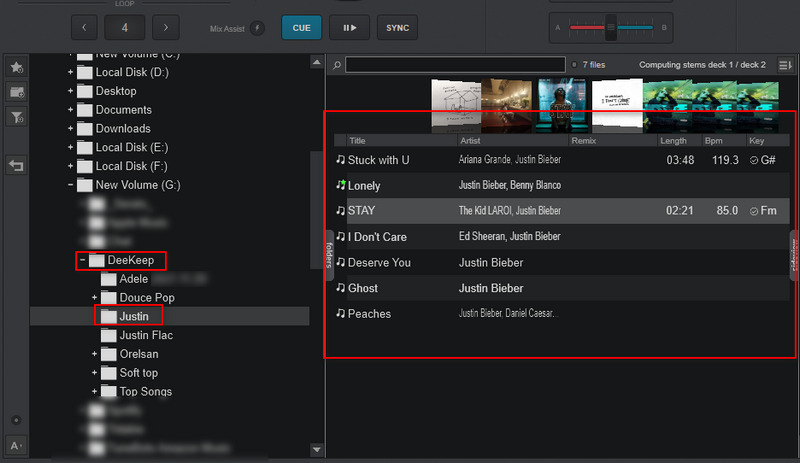This screenshot has width=800, height=463.
Task: Halve the loop with left arrow
Action: coord(84,28)
